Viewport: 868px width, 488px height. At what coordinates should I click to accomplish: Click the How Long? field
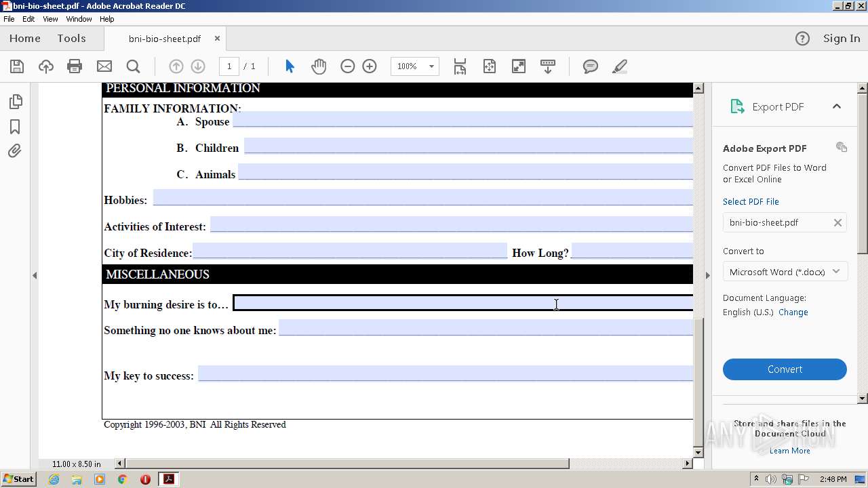coord(632,251)
